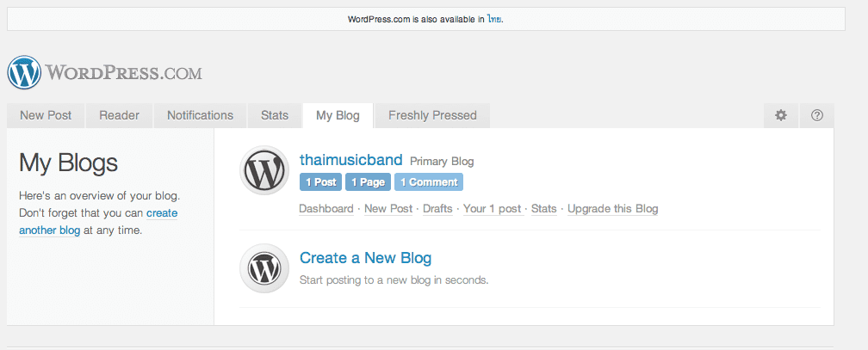This screenshot has width=868, height=350.
Task: Select the Stats tab
Action: click(275, 115)
